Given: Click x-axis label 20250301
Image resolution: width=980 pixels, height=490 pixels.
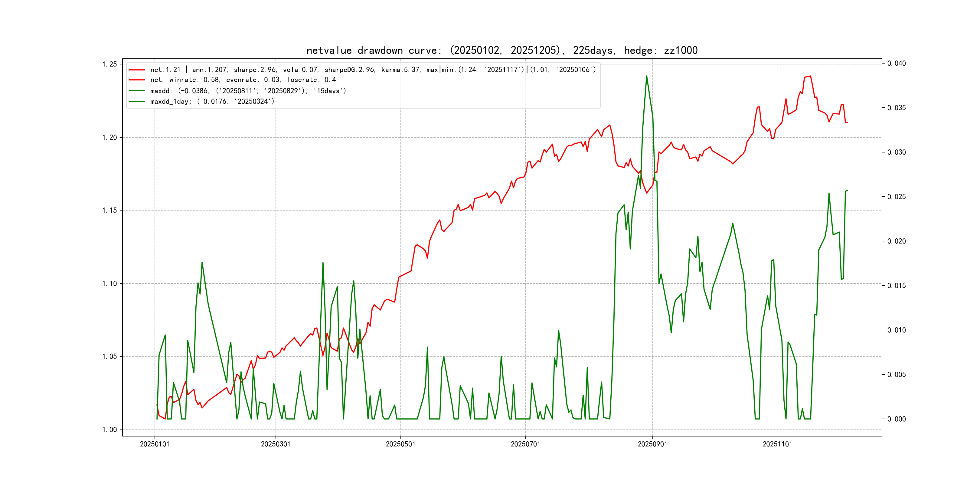Looking at the screenshot, I should [x=276, y=444].
